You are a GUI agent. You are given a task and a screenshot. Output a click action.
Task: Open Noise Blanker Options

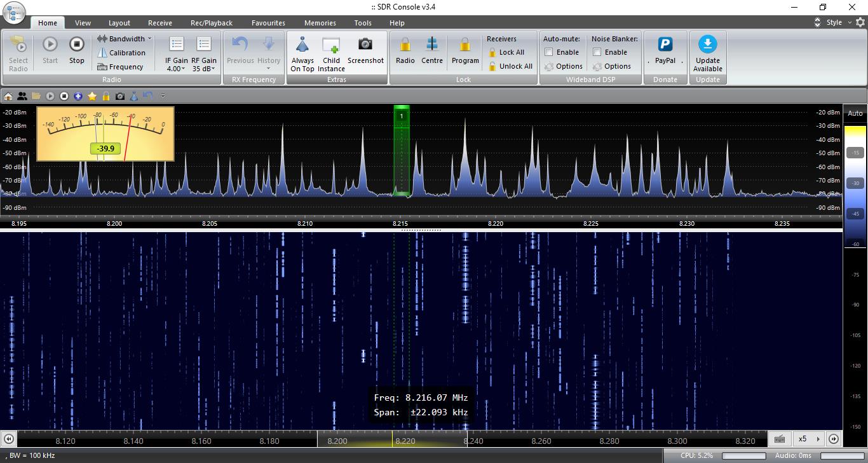612,66
